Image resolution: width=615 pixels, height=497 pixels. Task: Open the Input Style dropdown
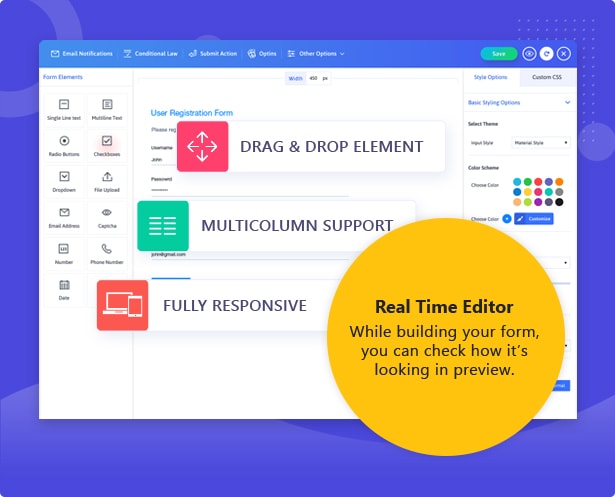(541, 143)
